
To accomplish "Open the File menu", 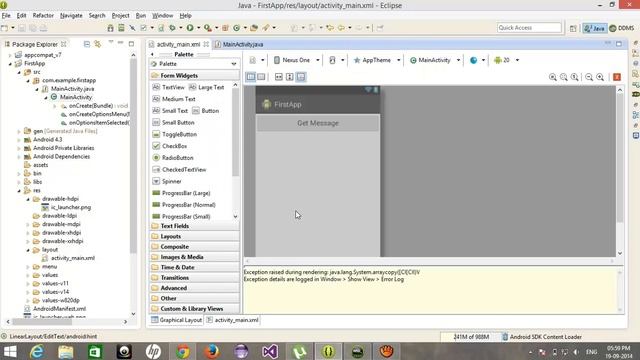I will 6,16.
